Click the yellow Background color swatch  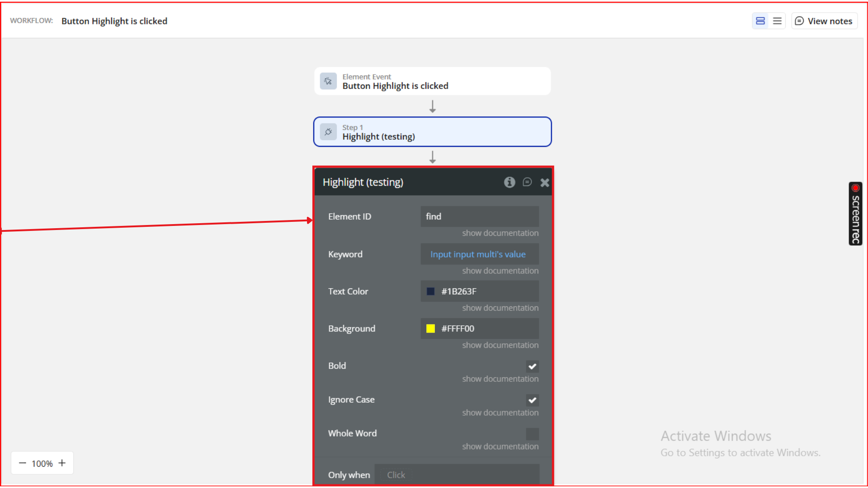430,328
